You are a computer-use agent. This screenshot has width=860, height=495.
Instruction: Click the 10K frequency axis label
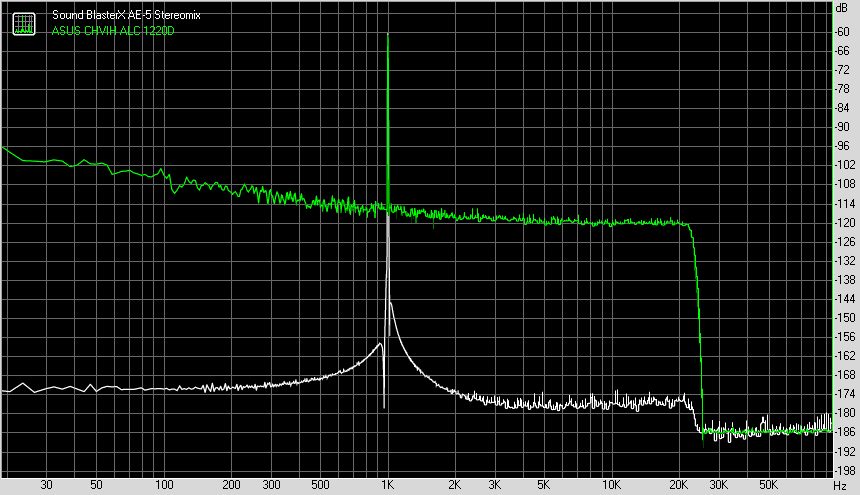coord(612,485)
